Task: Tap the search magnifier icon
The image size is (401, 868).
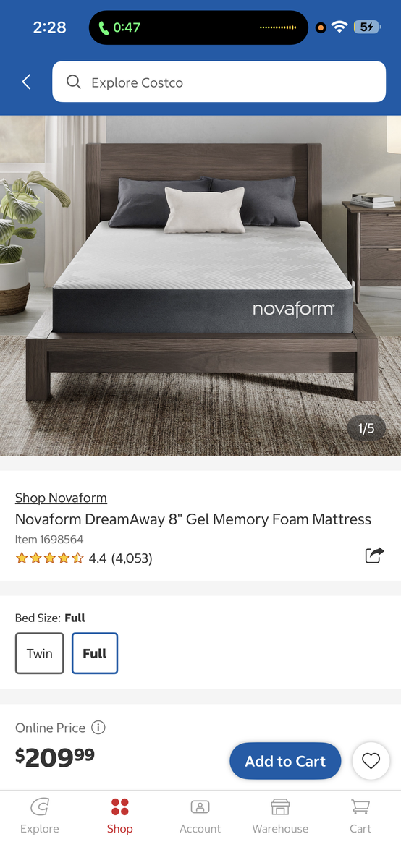Action: [x=73, y=82]
